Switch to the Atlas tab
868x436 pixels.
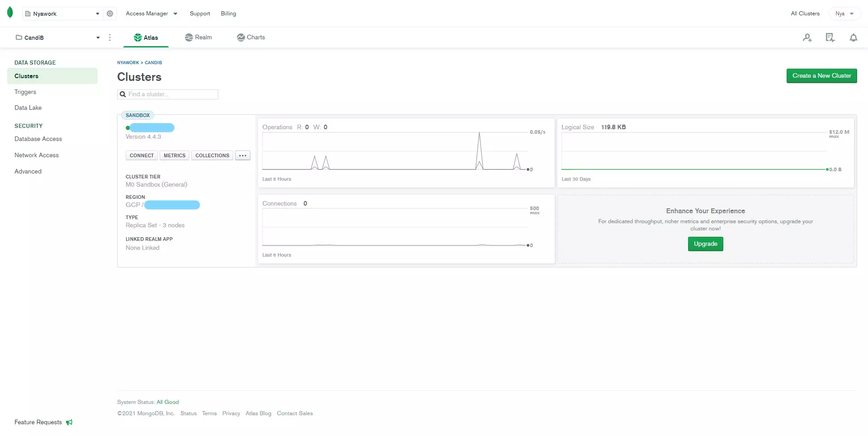click(x=146, y=38)
